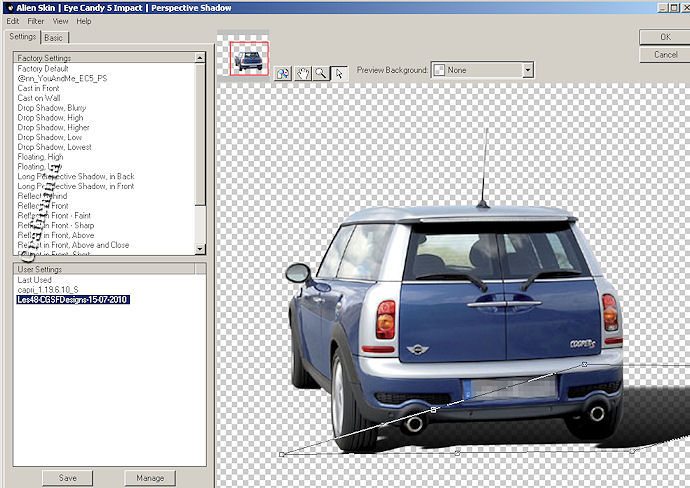Select the color picker preview tool icon

point(283,73)
